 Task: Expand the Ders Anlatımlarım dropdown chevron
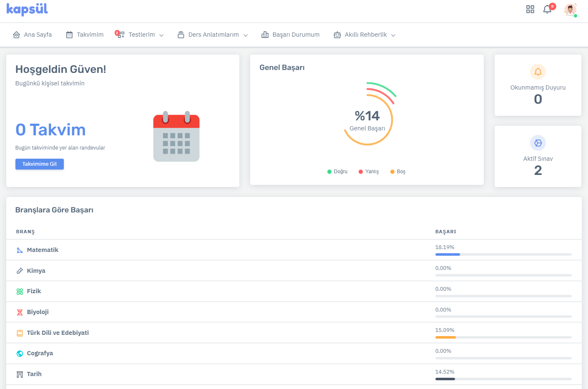pos(246,35)
